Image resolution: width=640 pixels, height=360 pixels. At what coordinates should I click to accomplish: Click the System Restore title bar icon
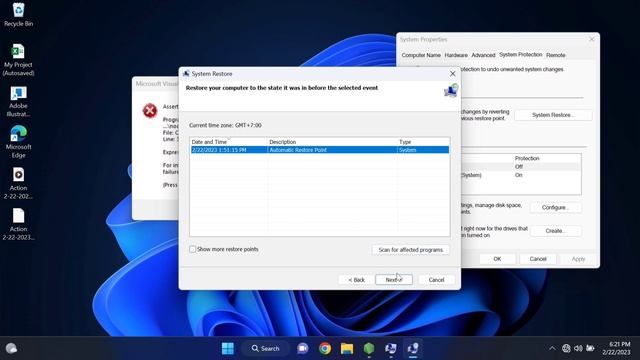(x=186, y=73)
